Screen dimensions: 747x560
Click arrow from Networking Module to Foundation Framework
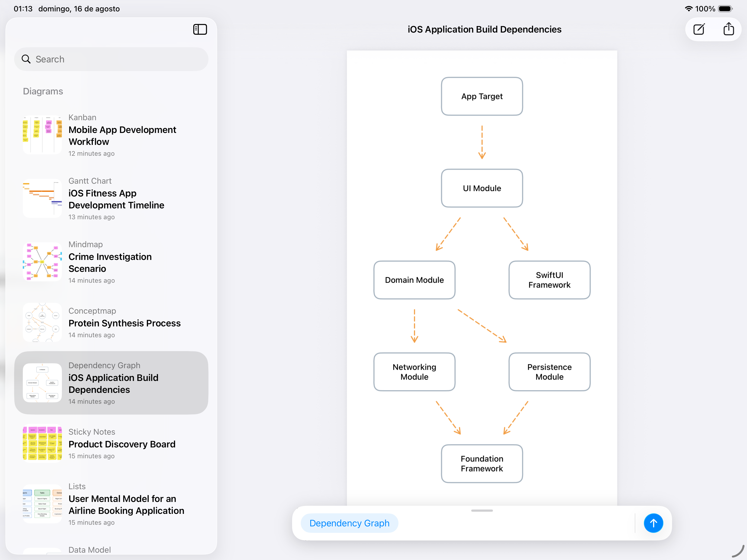[x=448, y=418]
